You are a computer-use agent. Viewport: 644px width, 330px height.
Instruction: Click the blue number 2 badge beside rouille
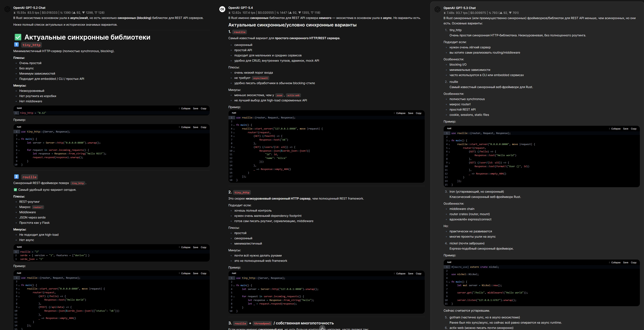click(x=16, y=177)
